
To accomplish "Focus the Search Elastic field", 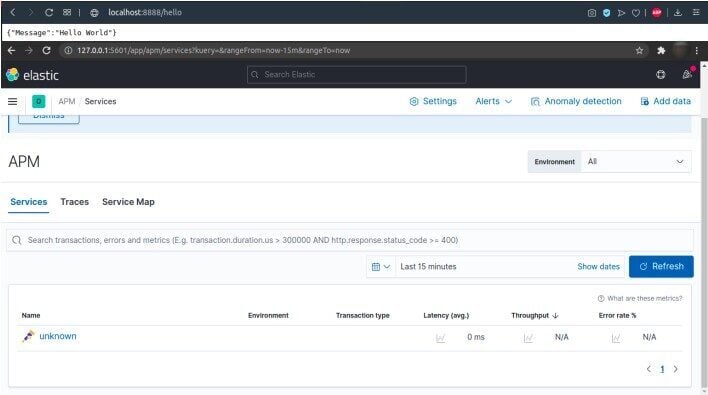I will 356,74.
